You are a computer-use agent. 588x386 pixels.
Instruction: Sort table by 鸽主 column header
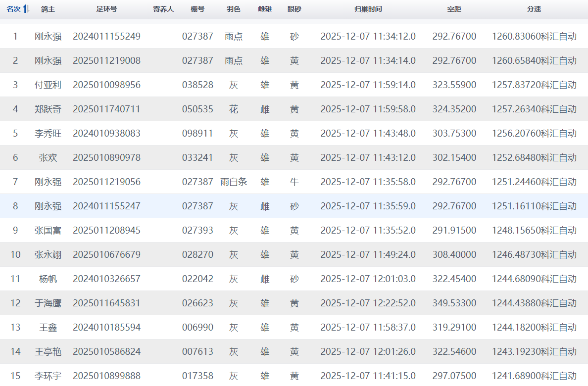click(x=48, y=9)
